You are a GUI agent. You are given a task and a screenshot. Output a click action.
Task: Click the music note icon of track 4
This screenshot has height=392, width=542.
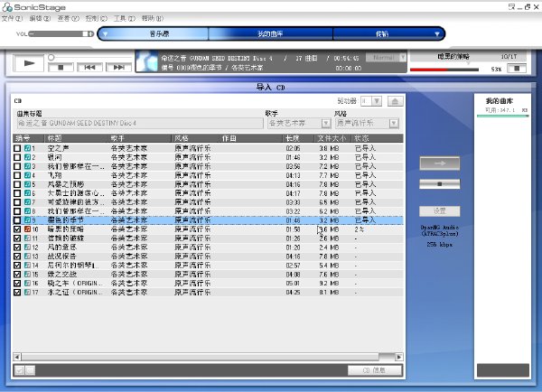click(28, 175)
